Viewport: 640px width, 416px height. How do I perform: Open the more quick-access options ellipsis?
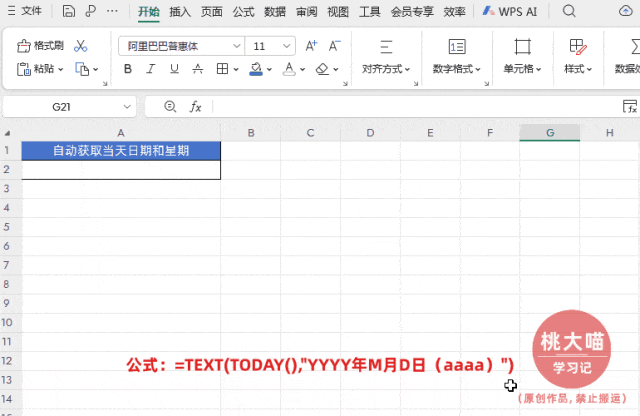pos(112,11)
